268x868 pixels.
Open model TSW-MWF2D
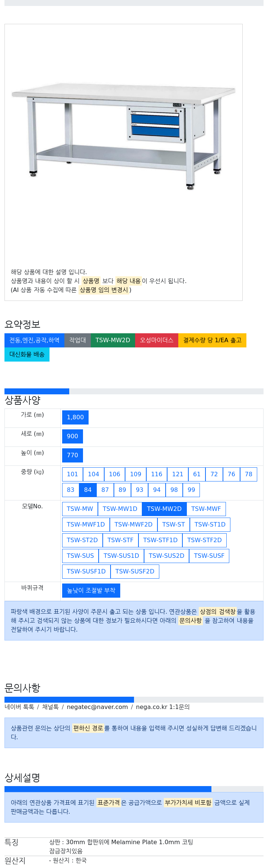pyautogui.click(x=133, y=525)
